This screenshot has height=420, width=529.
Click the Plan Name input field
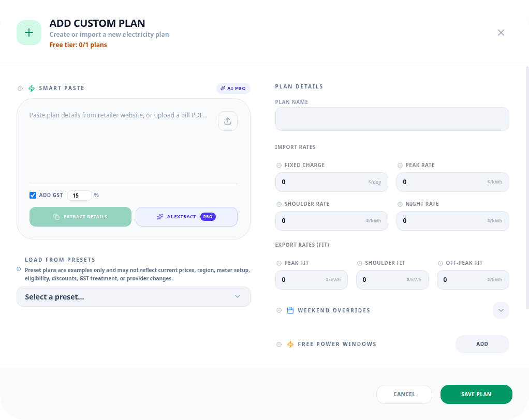click(x=392, y=119)
